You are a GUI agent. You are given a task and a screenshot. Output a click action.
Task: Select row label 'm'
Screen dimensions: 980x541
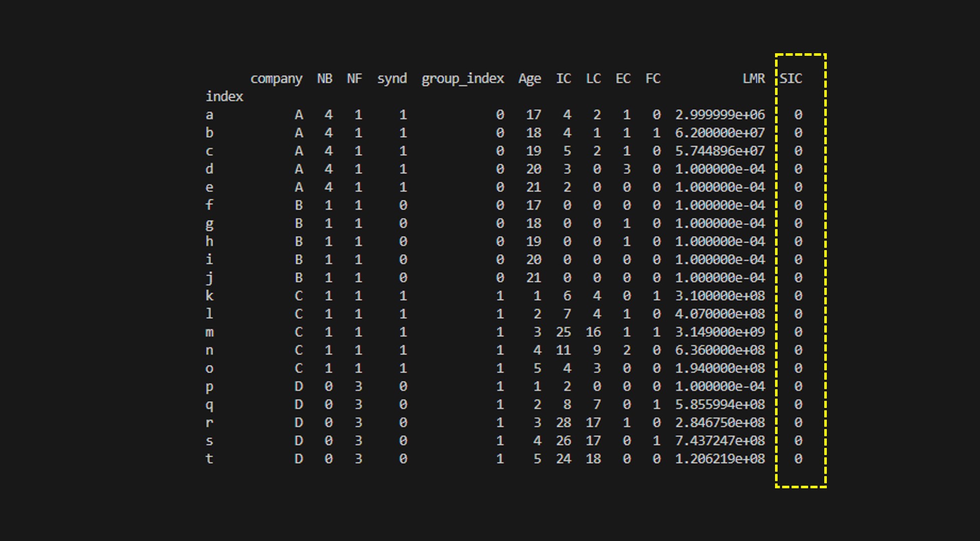209,333
